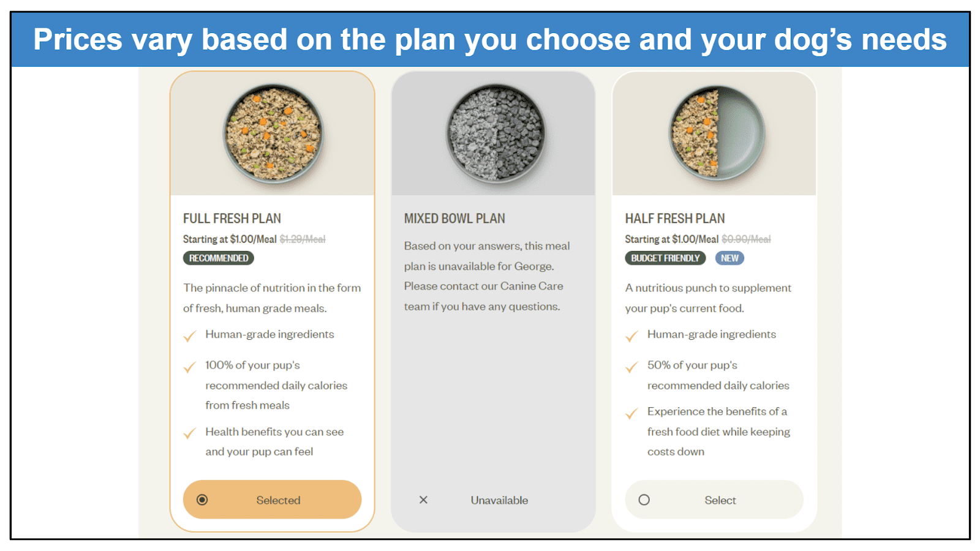This screenshot has width=980, height=551.
Task: Choose the Half Fresh Plan radio circle
Action: (x=644, y=500)
